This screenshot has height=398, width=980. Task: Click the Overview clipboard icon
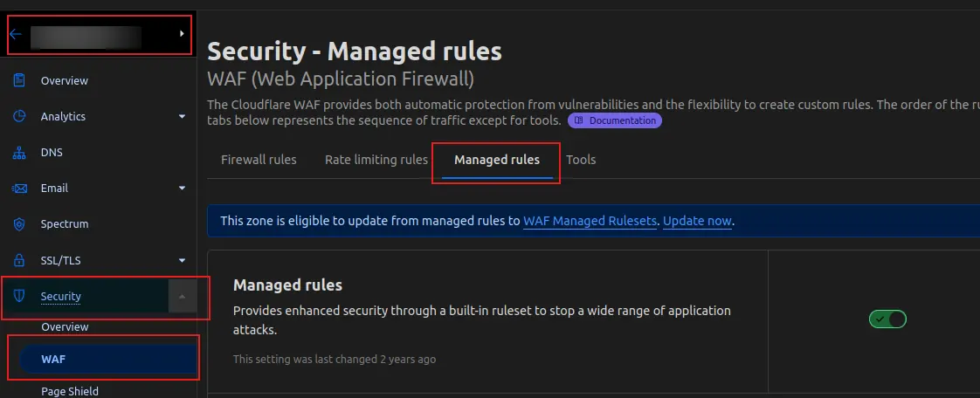coord(19,80)
